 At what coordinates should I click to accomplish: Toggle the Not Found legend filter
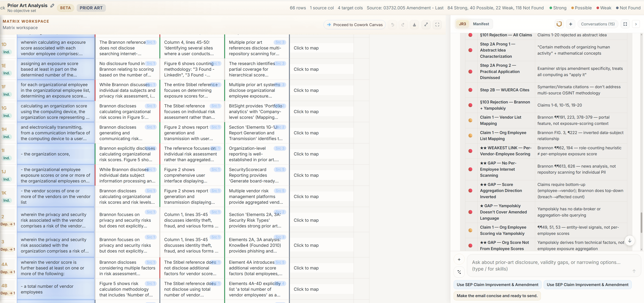tap(628, 8)
